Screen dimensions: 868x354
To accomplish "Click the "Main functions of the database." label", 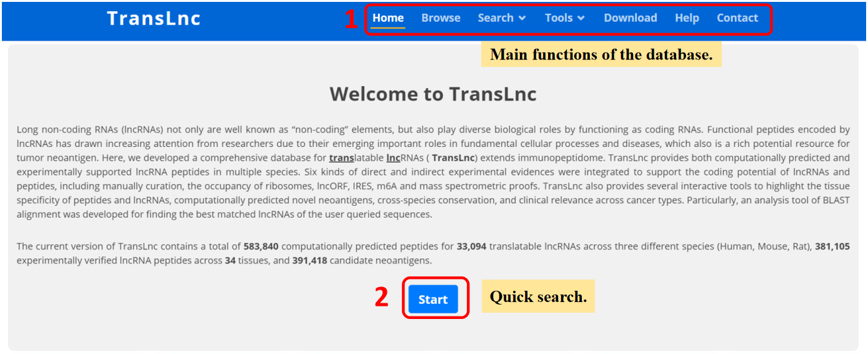I will tap(601, 54).
